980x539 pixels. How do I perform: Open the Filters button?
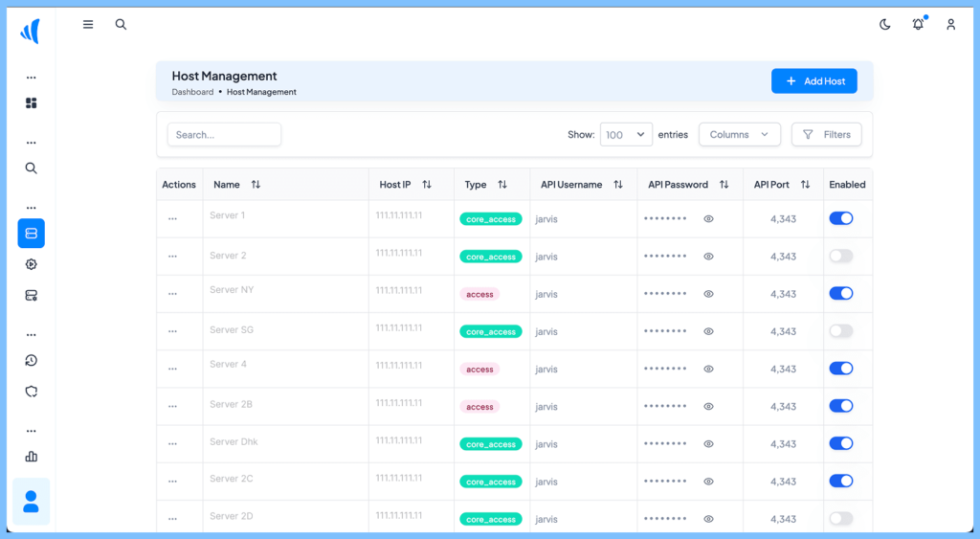tap(826, 135)
